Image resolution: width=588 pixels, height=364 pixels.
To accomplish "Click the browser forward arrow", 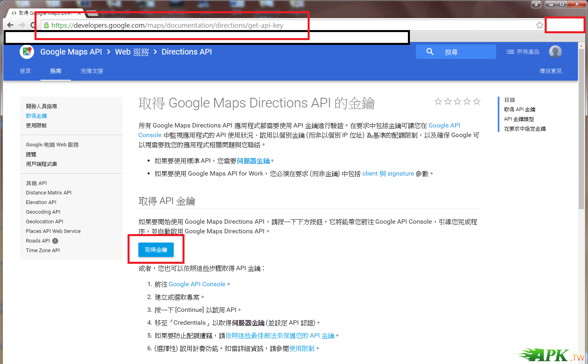I will (x=22, y=25).
